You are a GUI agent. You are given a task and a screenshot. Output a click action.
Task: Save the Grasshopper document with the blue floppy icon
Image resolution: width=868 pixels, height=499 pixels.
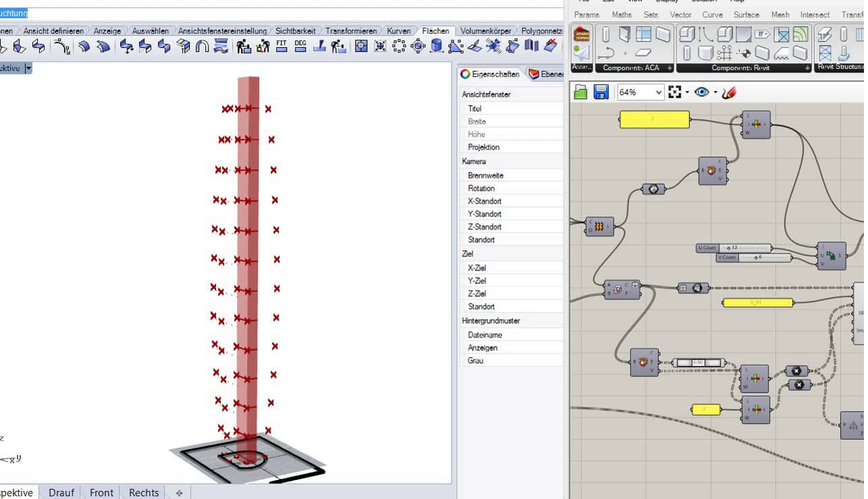tap(601, 92)
